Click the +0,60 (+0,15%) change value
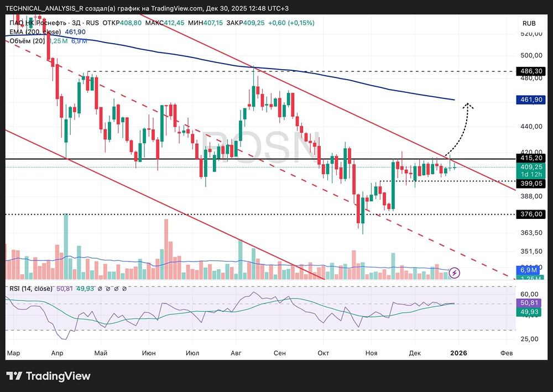The height and width of the screenshot is (392, 553). coord(291,23)
